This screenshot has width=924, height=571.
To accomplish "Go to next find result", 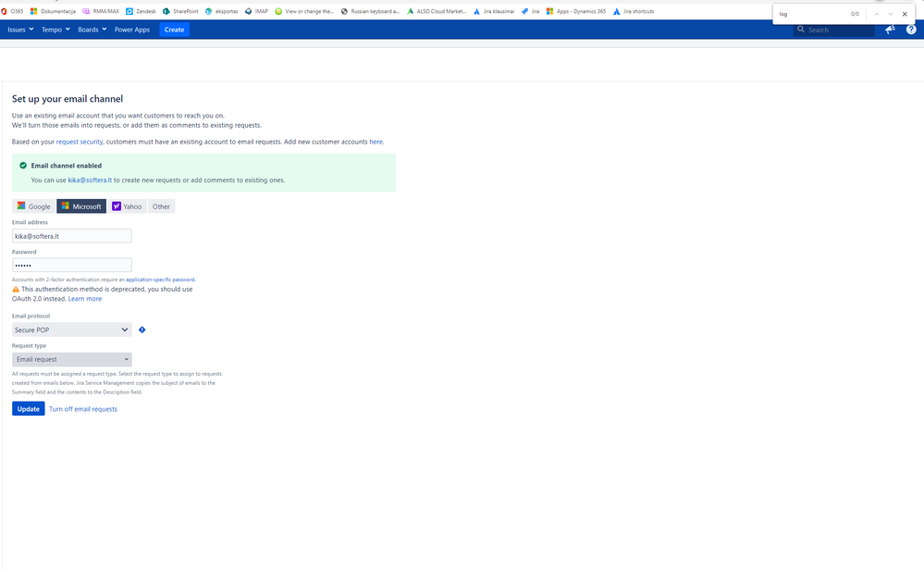I will coord(891,14).
